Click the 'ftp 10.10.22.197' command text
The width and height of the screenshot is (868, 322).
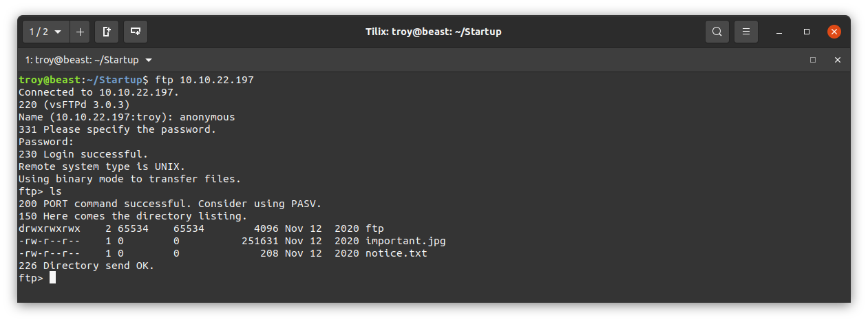[204, 80]
